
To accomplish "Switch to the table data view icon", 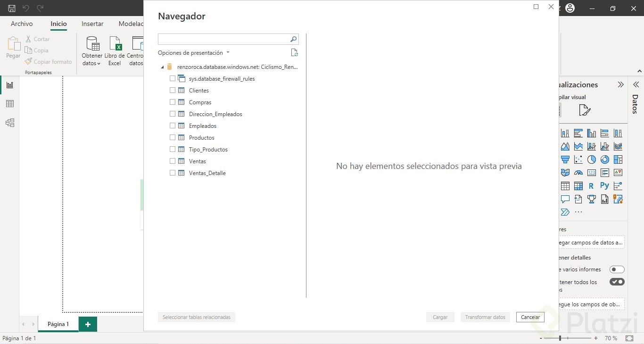I will [x=9, y=104].
